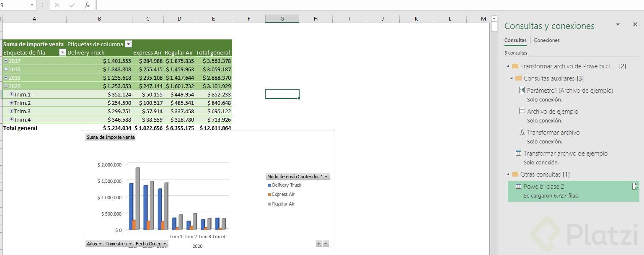Viewport: 644px width, 255px height.
Task: Click the 2017 Delivery Truck cell $ 1.401.555
Action: [99, 61]
